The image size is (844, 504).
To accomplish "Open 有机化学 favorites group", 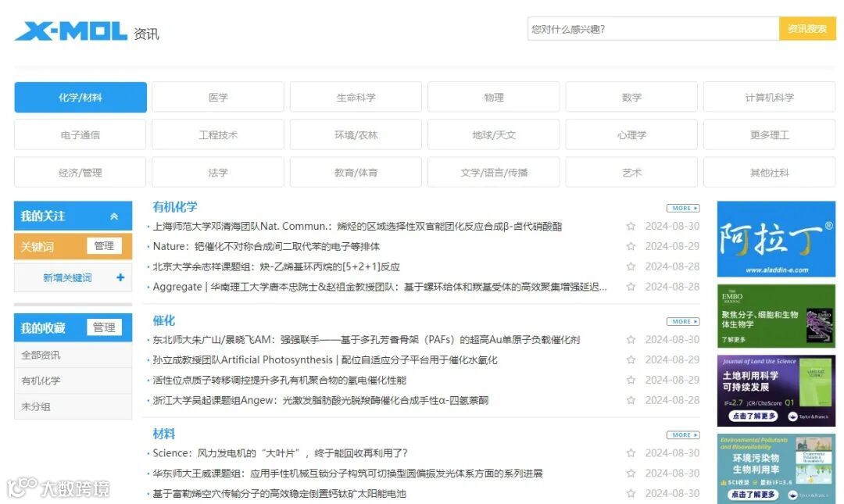I will 73,381.
